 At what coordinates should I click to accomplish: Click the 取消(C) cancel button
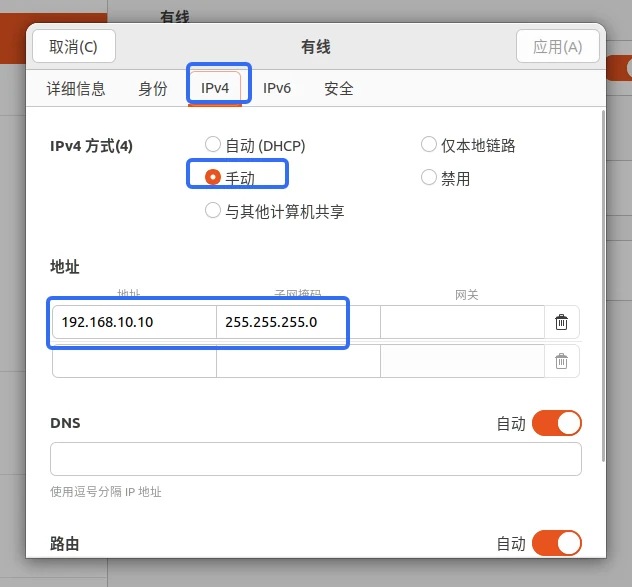(x=74, y=46)
